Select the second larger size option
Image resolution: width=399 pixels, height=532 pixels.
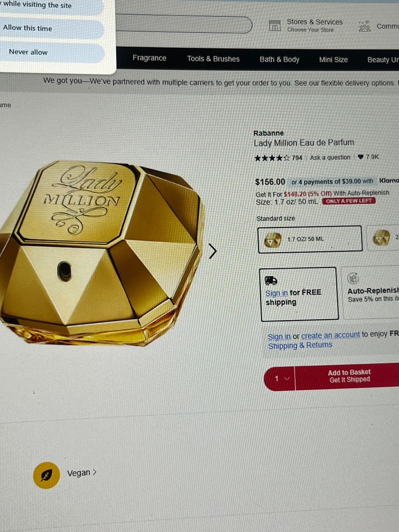[x=383, y=238]
